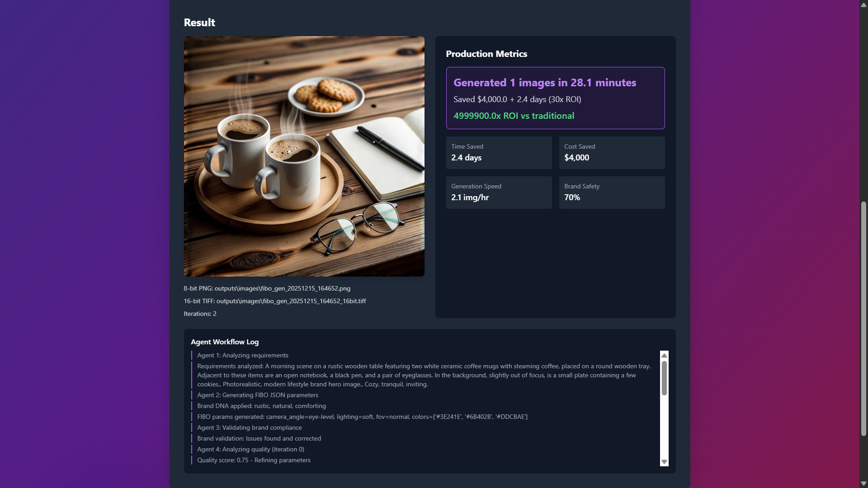Image resolution: width=868 pixels, height=488 pixels.
Task: Click the Result heading
Action: click(199, 22)
